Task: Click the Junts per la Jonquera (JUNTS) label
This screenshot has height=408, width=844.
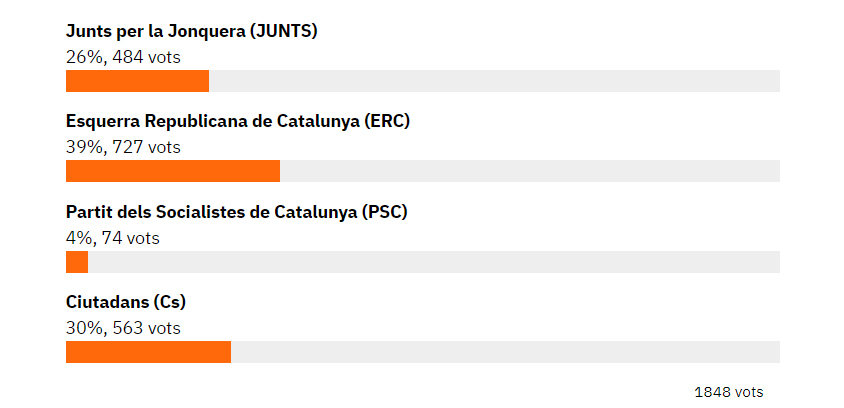Action: point(191,31)
